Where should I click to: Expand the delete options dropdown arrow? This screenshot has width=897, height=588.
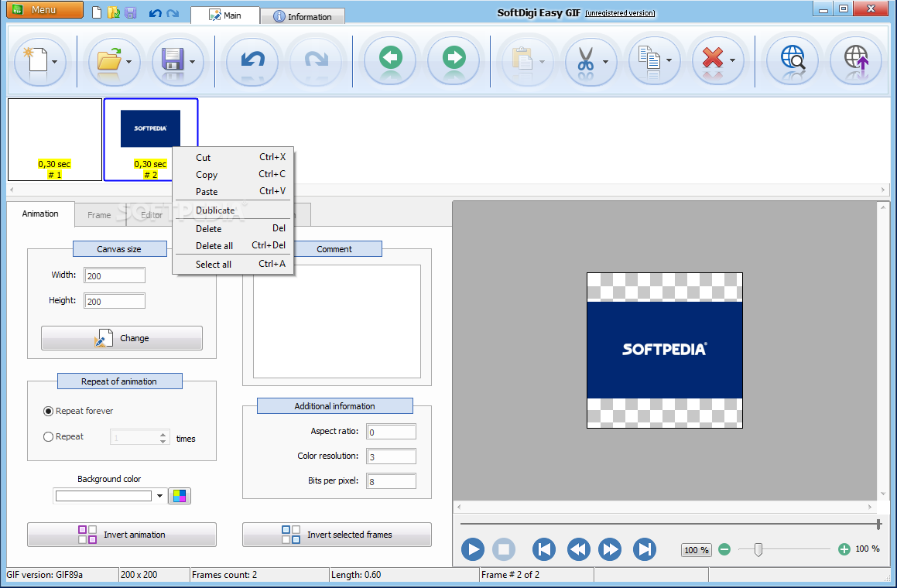coord(732,60)
